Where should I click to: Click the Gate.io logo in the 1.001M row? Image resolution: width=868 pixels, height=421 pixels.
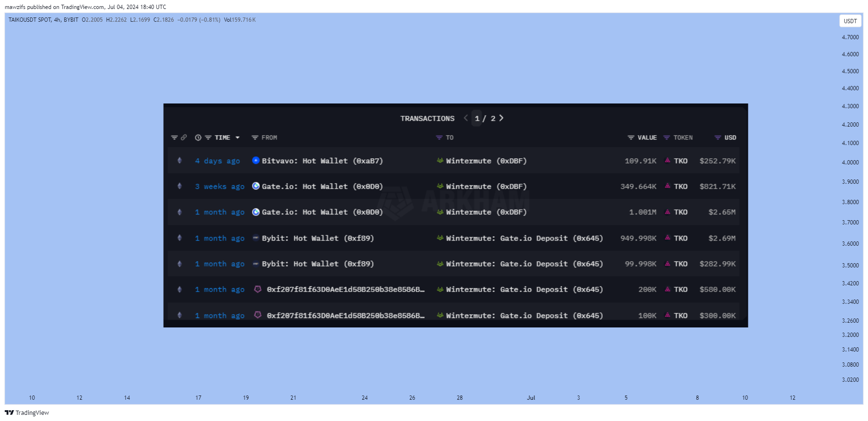click(256, 212)
